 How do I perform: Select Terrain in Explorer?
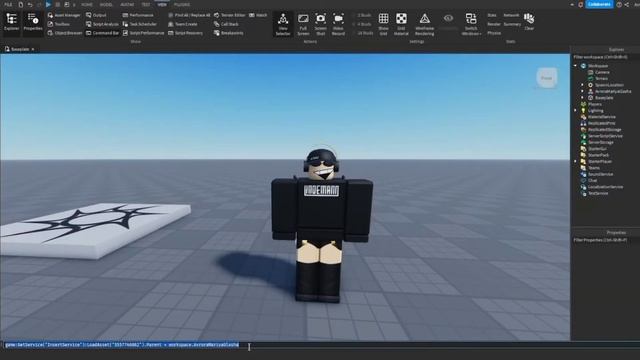pos(601,78)
